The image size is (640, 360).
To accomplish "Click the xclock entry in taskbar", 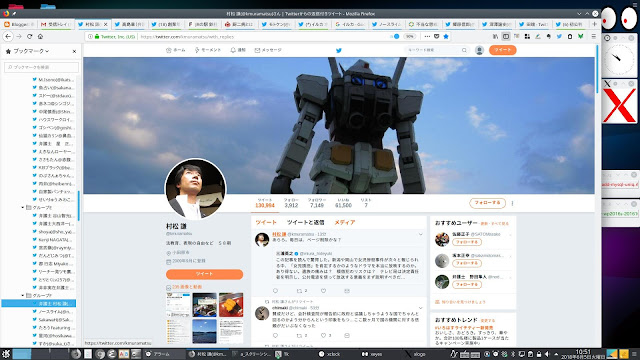I will coord(330,354).
